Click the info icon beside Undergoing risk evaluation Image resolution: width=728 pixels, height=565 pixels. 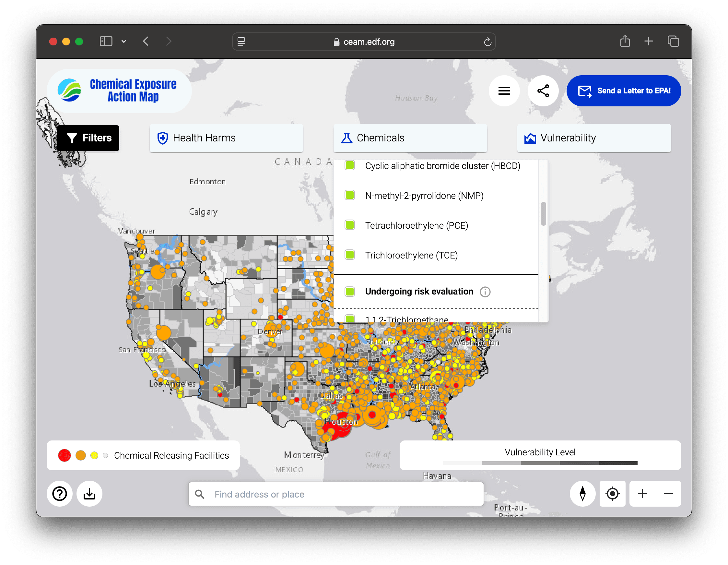click(x=485, y=292)
